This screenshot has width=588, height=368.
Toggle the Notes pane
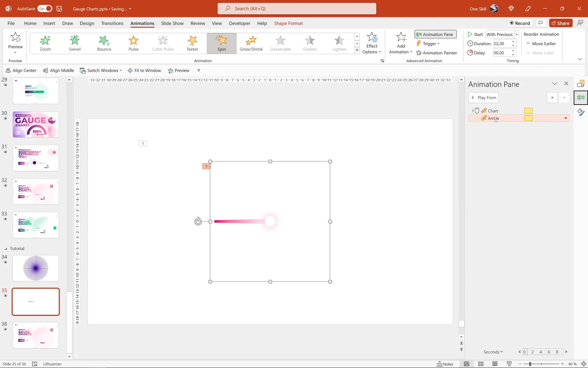[x=445, y=364]
